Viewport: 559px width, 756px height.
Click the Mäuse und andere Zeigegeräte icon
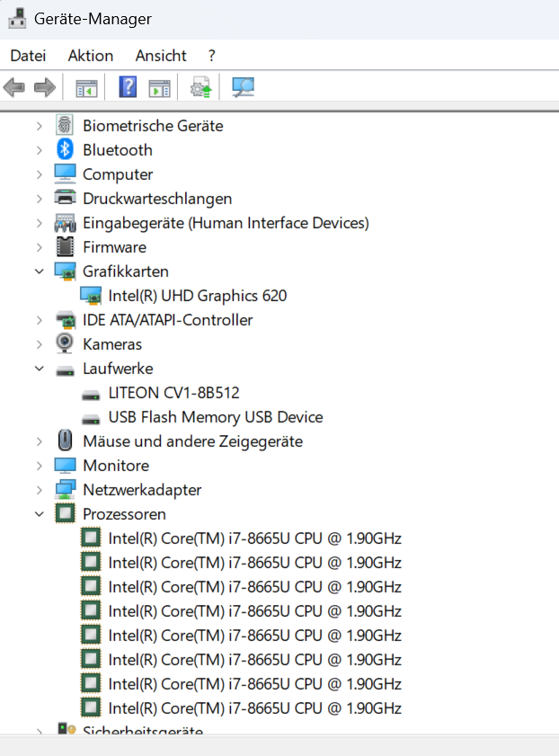pos(65,440)
